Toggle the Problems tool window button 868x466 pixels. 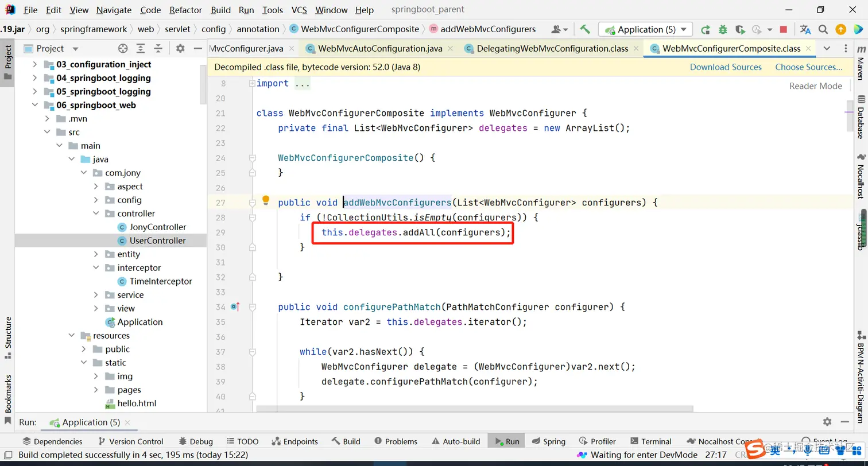[x=396, y=441]
